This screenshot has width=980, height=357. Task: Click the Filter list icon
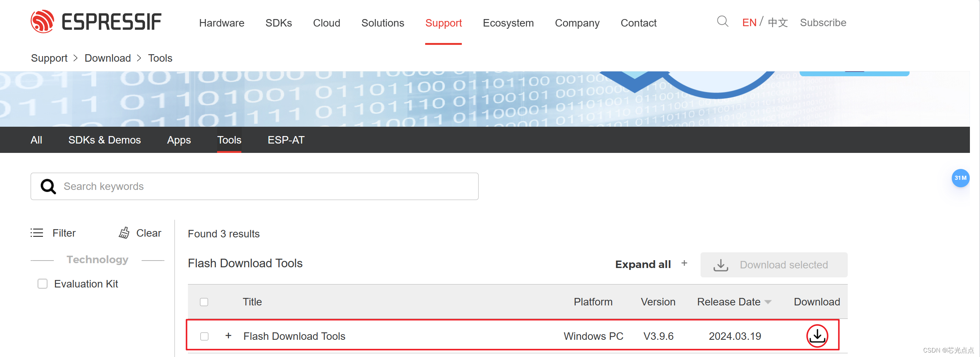(x=37, y=233)
